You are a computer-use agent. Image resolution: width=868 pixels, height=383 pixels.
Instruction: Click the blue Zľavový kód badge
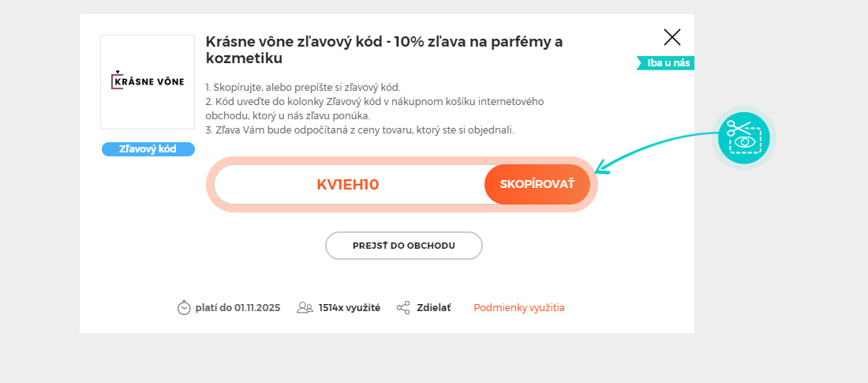pos(148,149)
